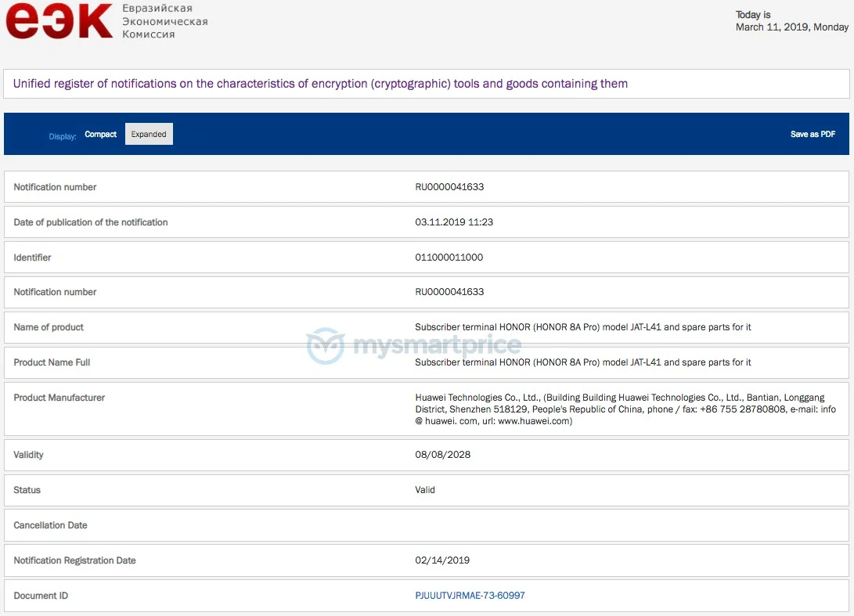
Task: Click the empty Cancellation Date row
Action: [x=427, y=525]
